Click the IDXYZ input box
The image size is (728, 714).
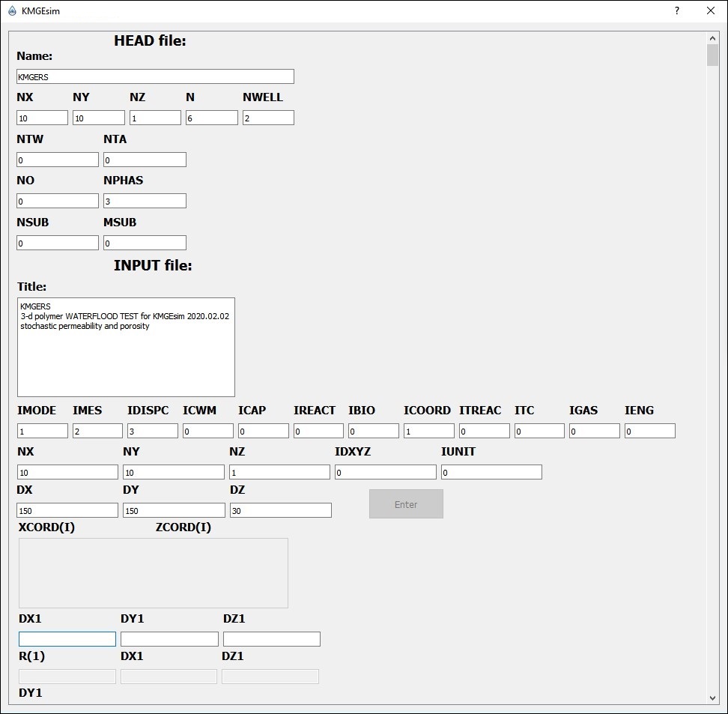tap(386, 473)
